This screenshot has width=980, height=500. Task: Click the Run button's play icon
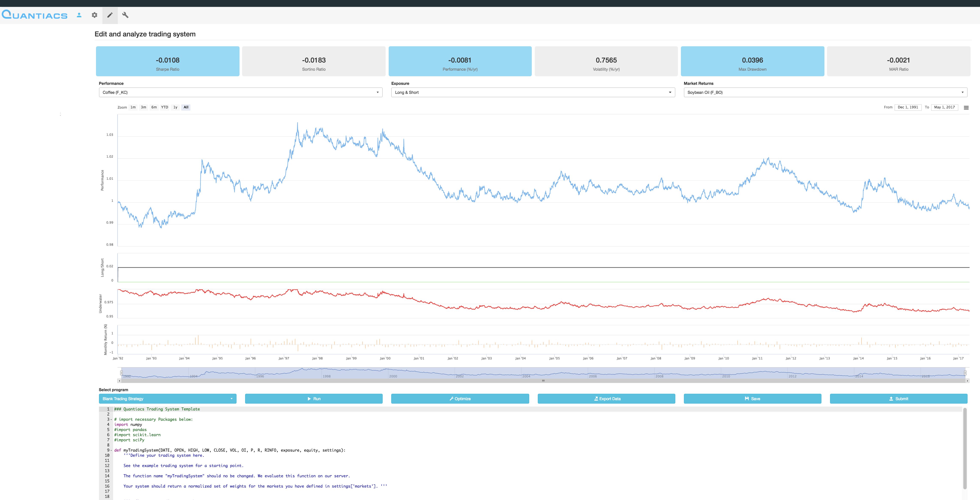[x=309, y=398]
